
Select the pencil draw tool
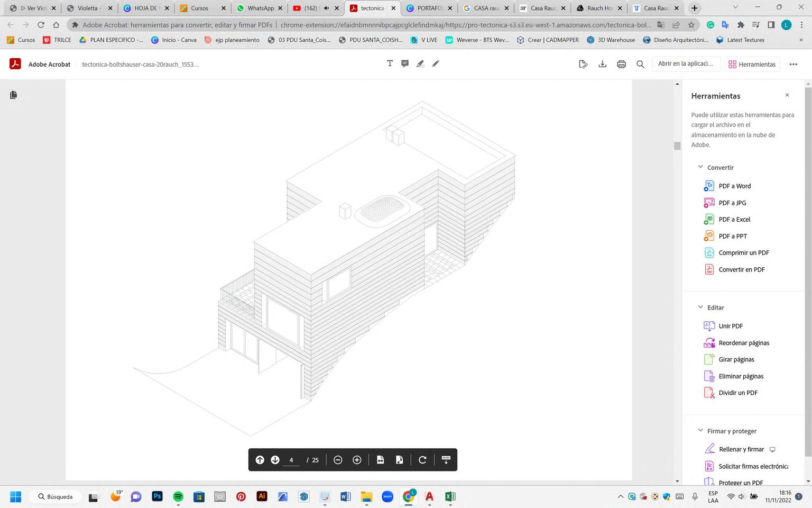point(436,63)
